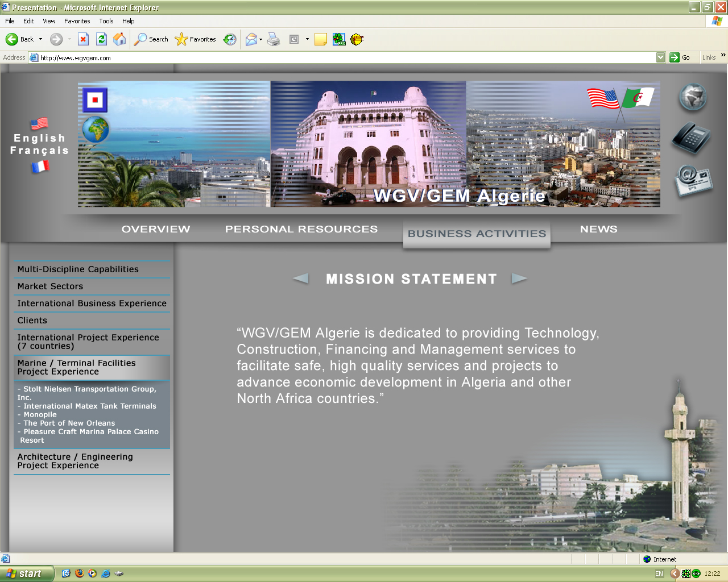Print the page with printer icon
Screen dimensions: 728x582
pos(274,39)
